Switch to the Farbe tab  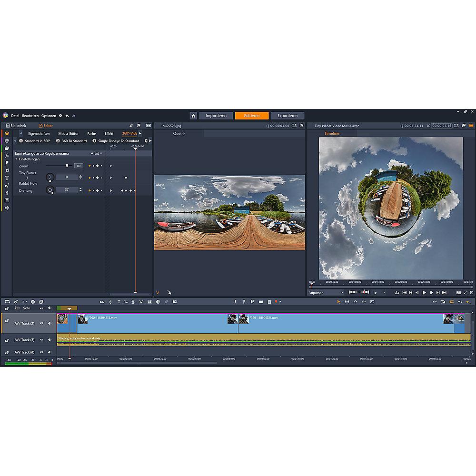click(x=91, y=134)
